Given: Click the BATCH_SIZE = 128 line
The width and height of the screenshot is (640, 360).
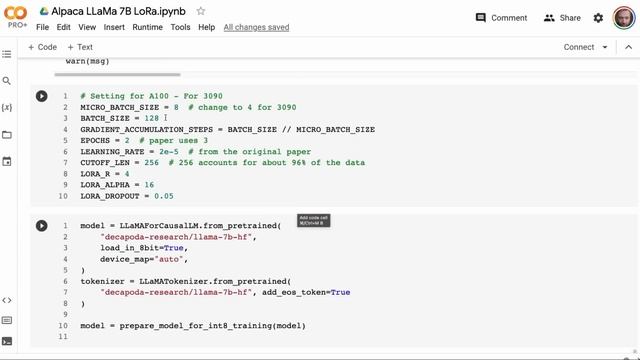Looking at the screenshot, I should 119,118.
